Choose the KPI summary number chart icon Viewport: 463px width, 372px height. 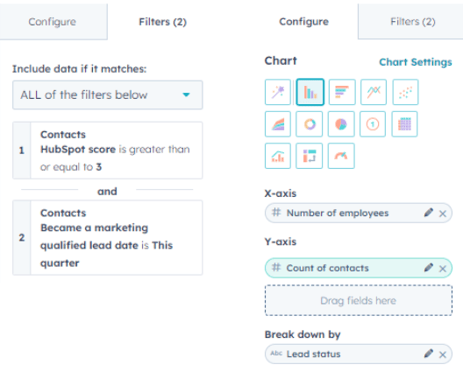[373, 124]
